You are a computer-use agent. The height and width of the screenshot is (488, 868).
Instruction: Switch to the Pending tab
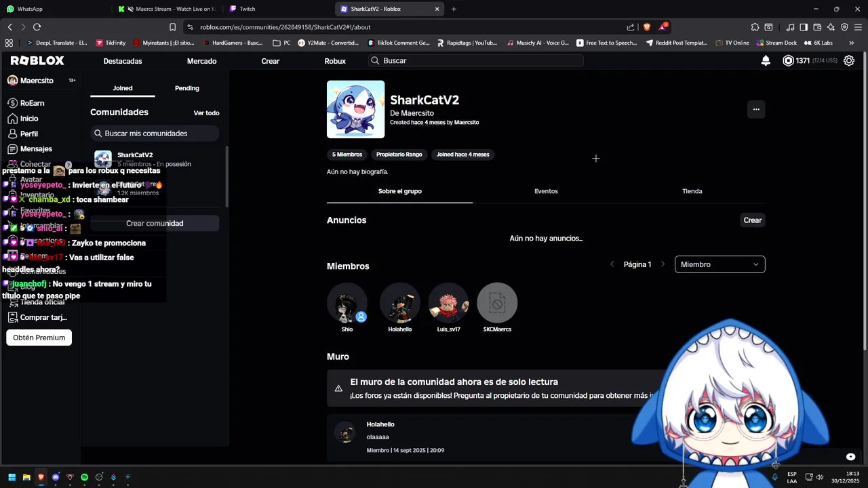[187, 88]
